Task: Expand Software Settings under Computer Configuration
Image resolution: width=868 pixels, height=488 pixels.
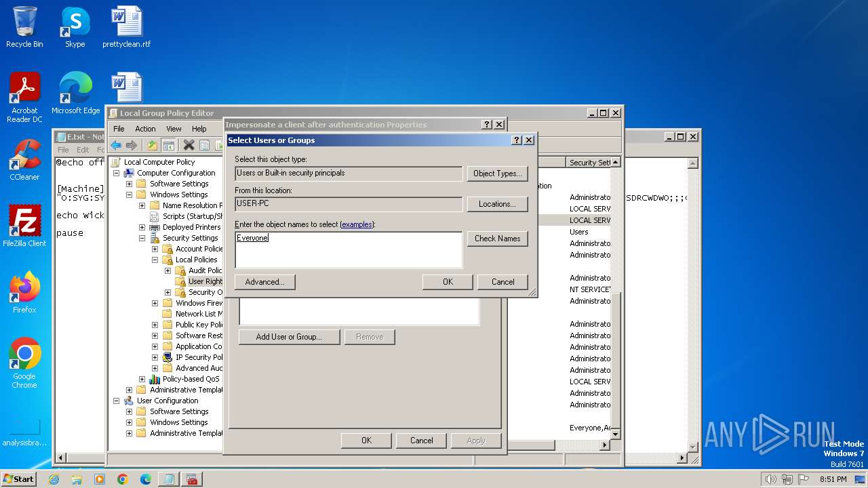Action: point(129,184)
